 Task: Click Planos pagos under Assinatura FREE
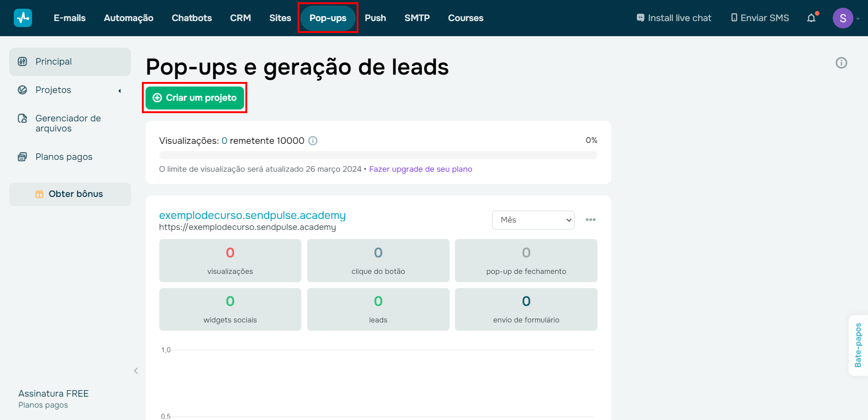(x=43, y=405)
